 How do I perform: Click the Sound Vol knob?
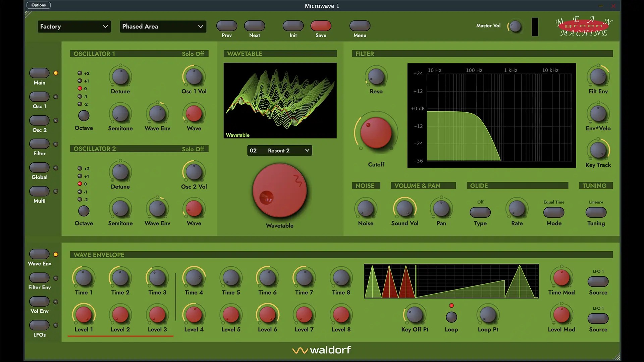[x=405, y=209]
